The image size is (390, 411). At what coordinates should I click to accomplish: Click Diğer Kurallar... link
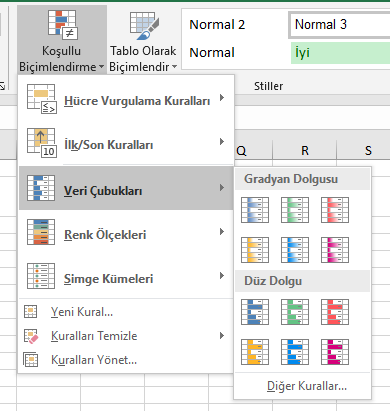(x=307, y=386)
